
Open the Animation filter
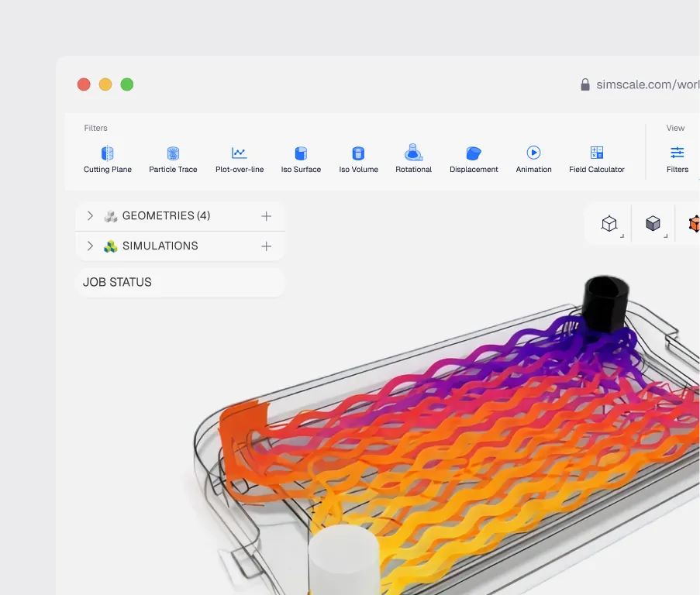(x=533, y=160)
